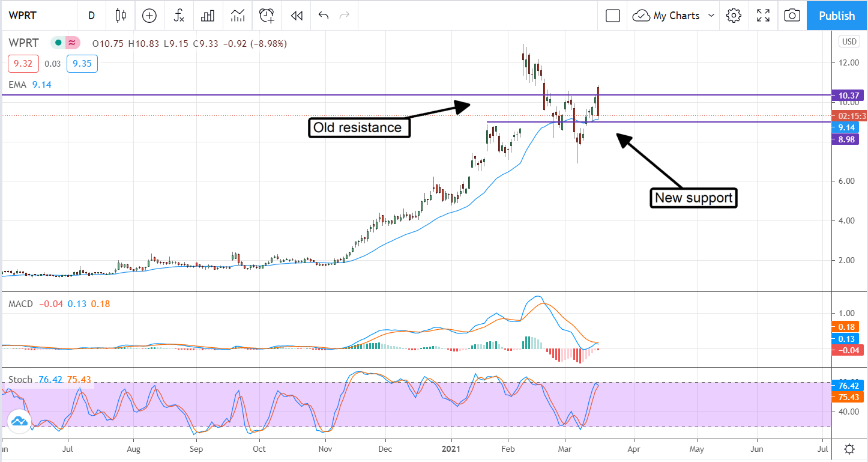Click the 9.35 buy price button

(82, 64)
